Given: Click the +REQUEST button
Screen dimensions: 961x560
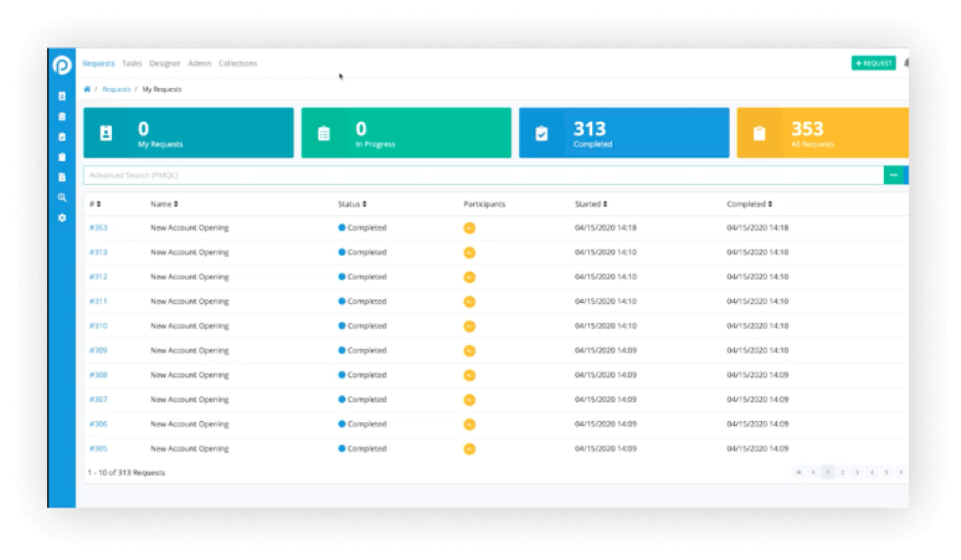Looking at the screenshot, I should 872,63.
